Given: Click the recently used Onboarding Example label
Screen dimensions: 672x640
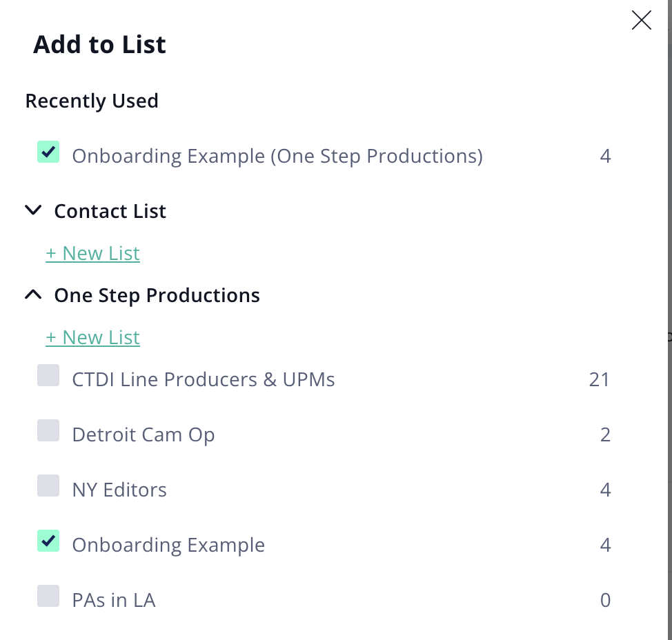Looking at the screenshot, I should (x=277, y=157).
